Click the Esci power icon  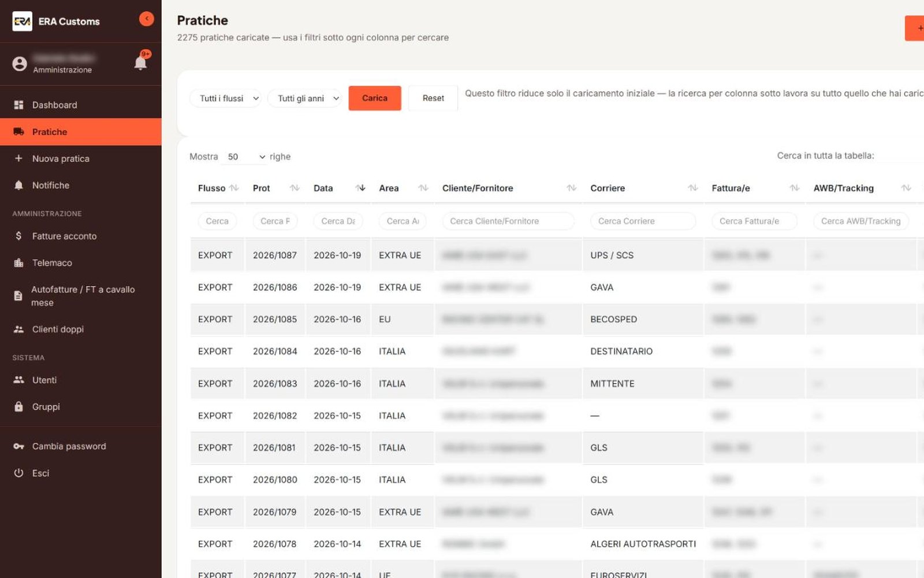(x=18, y=473)
